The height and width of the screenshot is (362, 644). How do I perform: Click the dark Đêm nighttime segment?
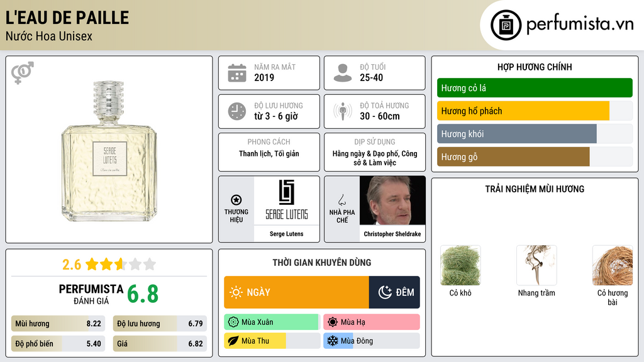(x=394, y=292)
